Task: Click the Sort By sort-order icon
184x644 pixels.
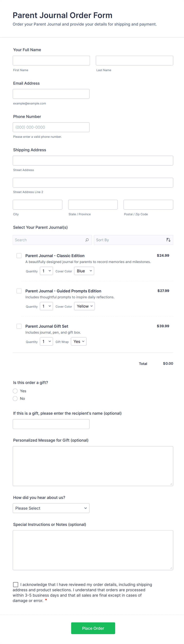Action: pos(168,240)
